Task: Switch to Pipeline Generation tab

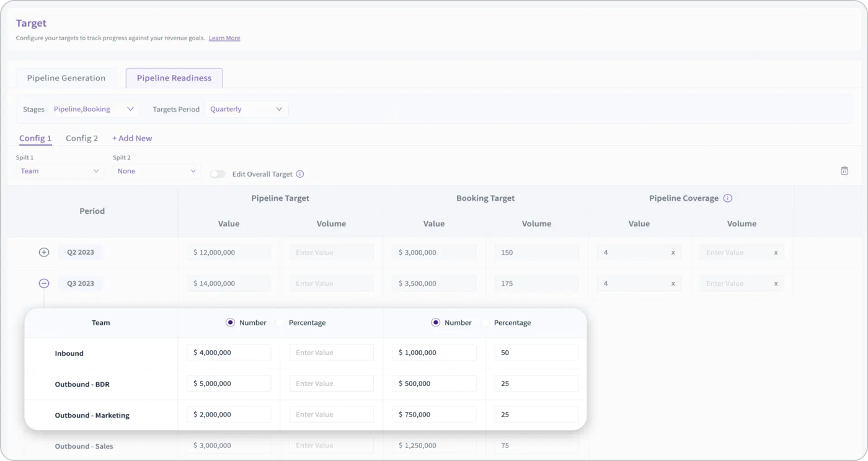Action: pos(66,78)
